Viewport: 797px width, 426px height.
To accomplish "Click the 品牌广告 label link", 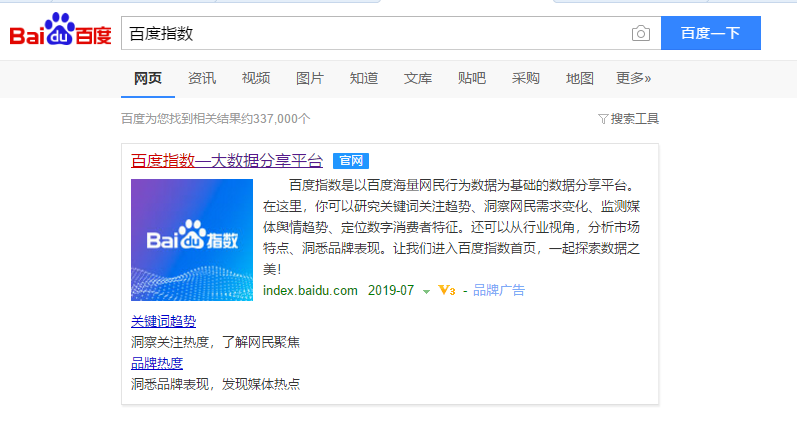I will click(x=499, y=290).
